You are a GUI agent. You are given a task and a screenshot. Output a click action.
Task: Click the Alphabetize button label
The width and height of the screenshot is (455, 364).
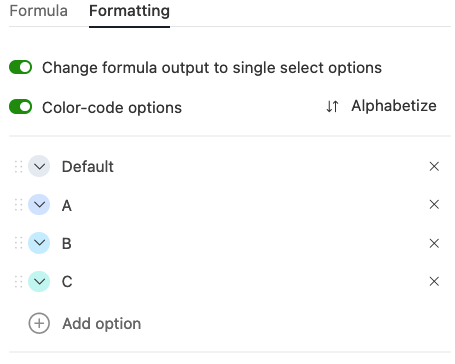coord(394,106)
